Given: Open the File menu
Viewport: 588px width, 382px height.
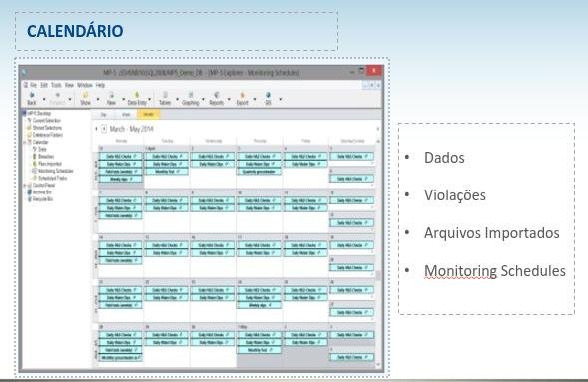Looking at the screenshot, I should pyautogui.click(x=33, y=85).
